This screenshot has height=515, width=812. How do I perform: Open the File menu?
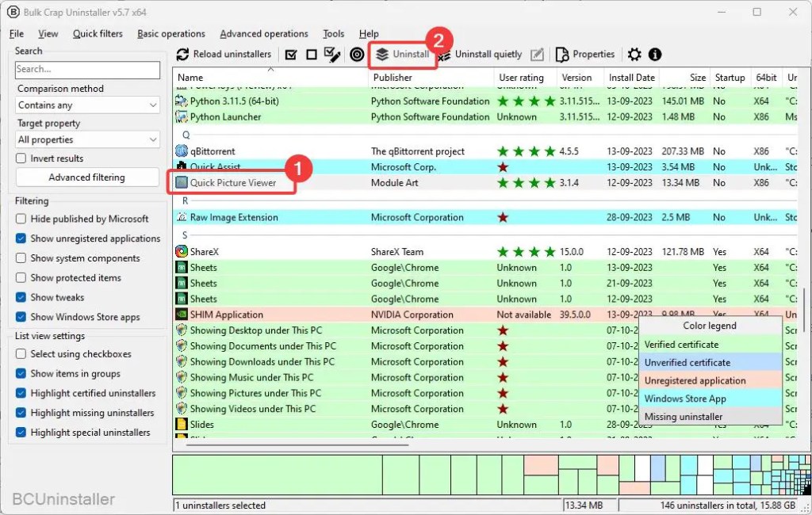17,33
